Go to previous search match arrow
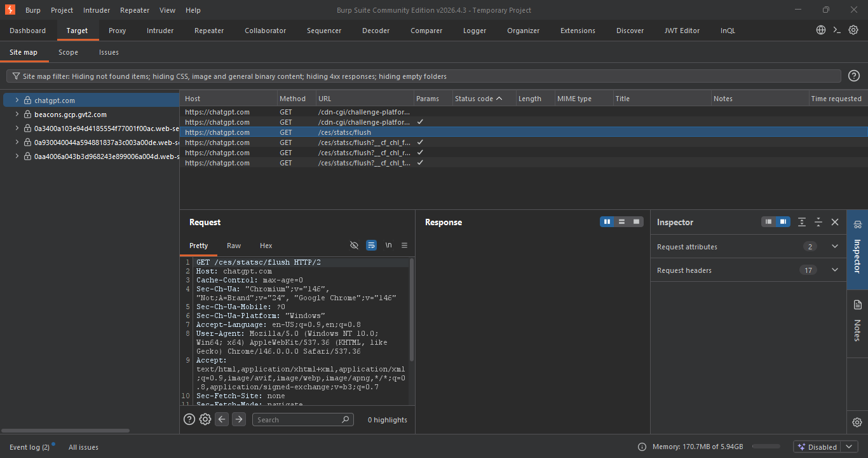 click(222, 419)
